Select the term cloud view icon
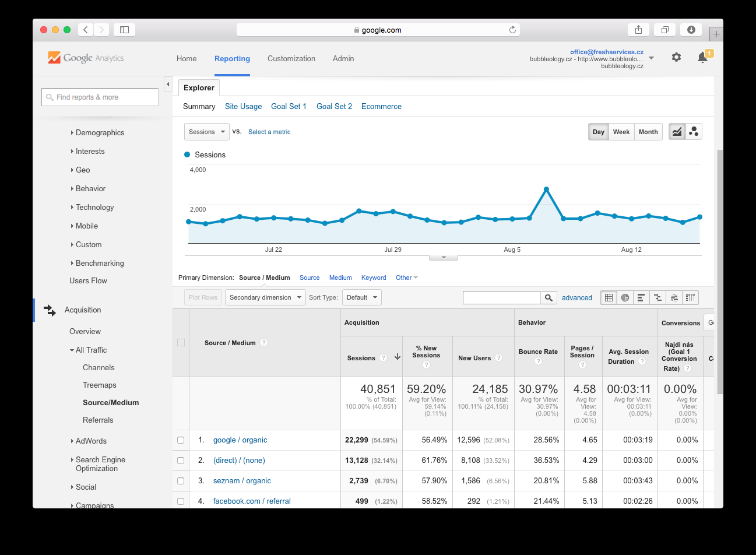This screenshot has width=756, height=555. coord(674,297)
